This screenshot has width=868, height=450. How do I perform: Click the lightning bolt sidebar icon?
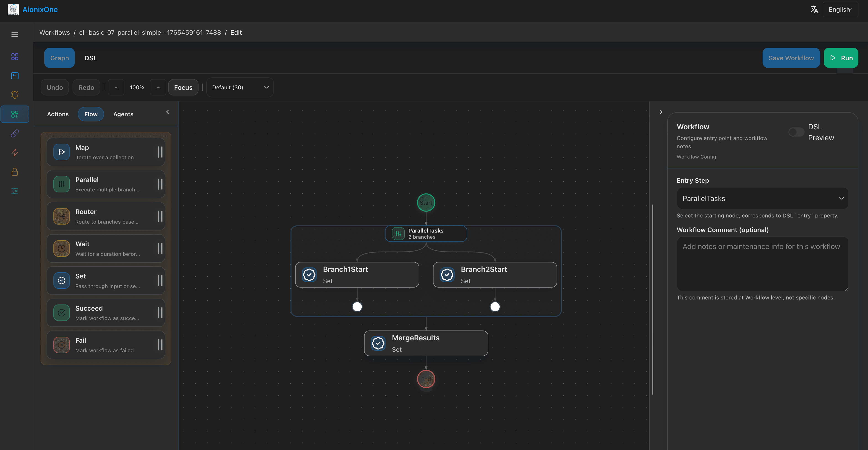click(x=14, y=152)
